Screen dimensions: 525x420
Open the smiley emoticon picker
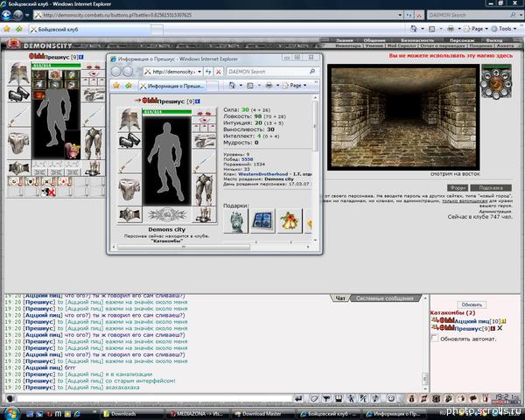(391, 398)
